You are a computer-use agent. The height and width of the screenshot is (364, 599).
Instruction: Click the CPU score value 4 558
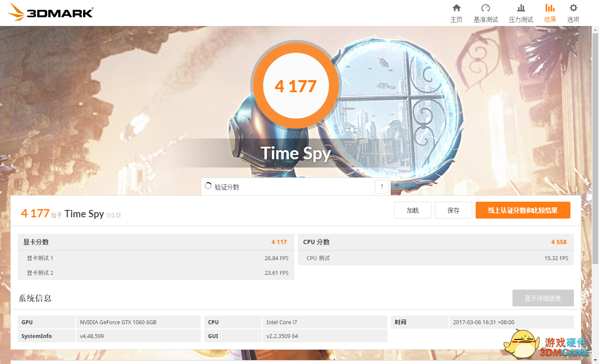[x=559, y=242]
